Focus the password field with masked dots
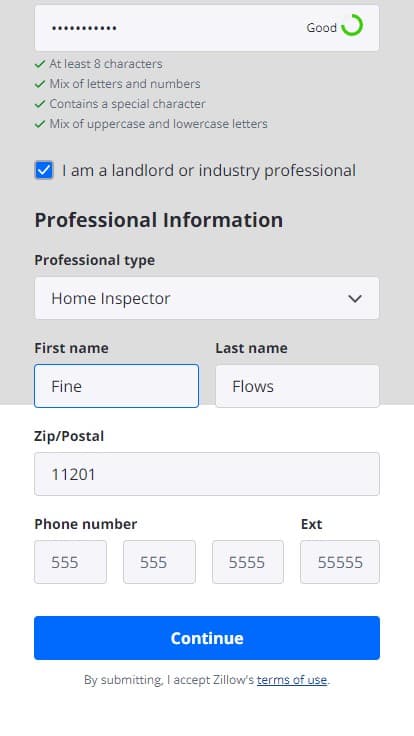Screen dimensions: 414x736 (207, 28)
